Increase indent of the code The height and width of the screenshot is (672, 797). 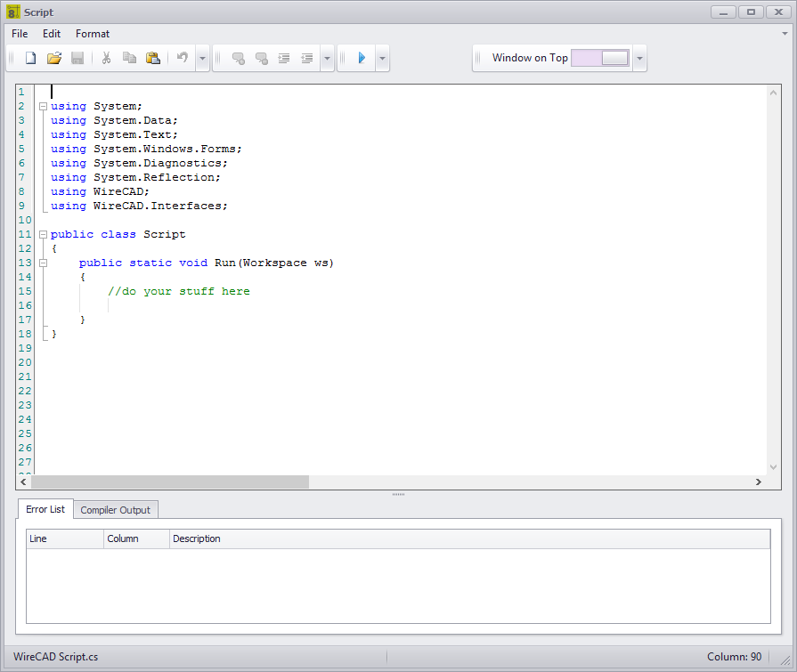coord(284,59)
